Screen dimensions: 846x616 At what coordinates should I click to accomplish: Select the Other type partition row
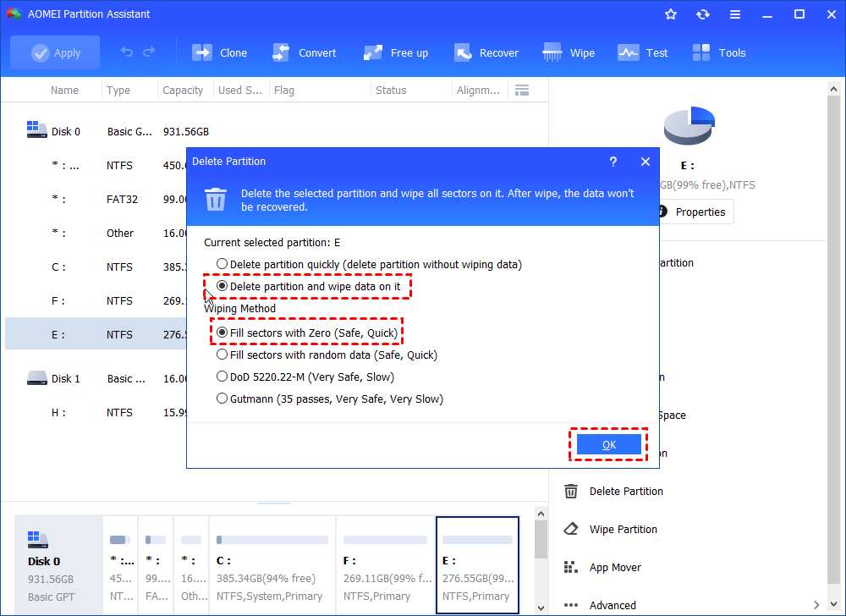click(x=96, y=233)
